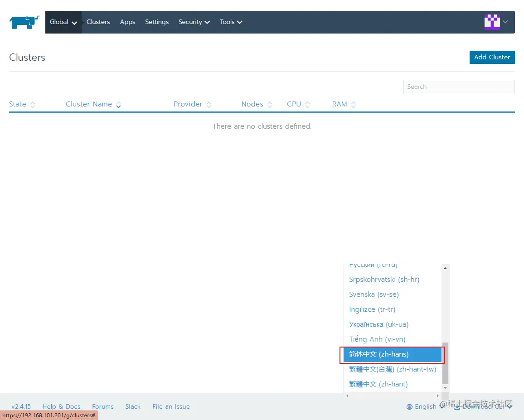Expand the Tools menu
Viewport: 524px width, 420px height.
(x=231, y=22)
